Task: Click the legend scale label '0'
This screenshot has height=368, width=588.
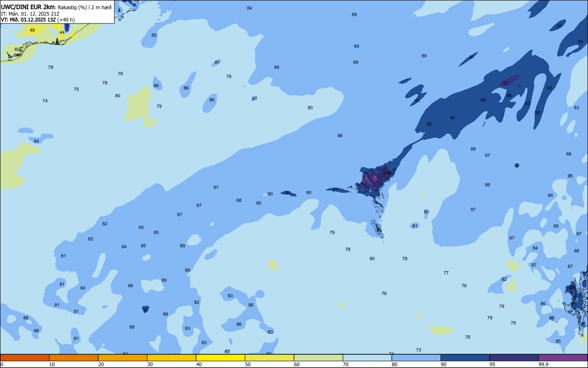Action: pos(2,364)
